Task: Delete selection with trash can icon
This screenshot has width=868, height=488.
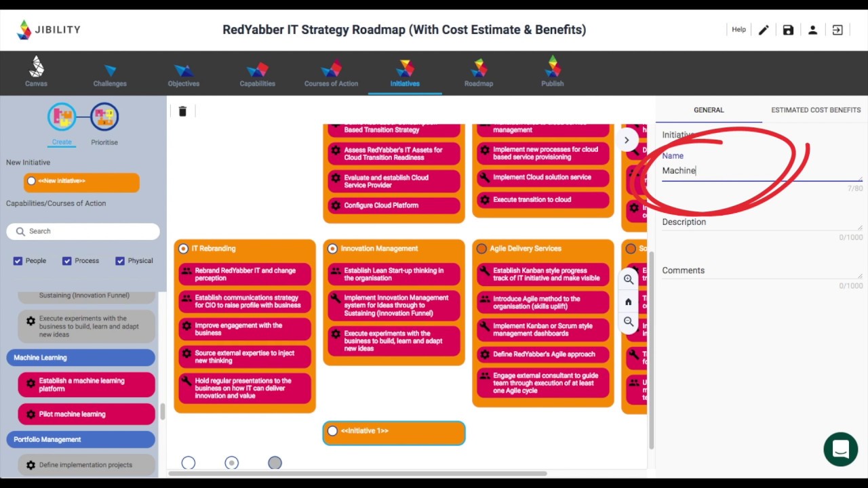Action: click(x=182, y=111)
